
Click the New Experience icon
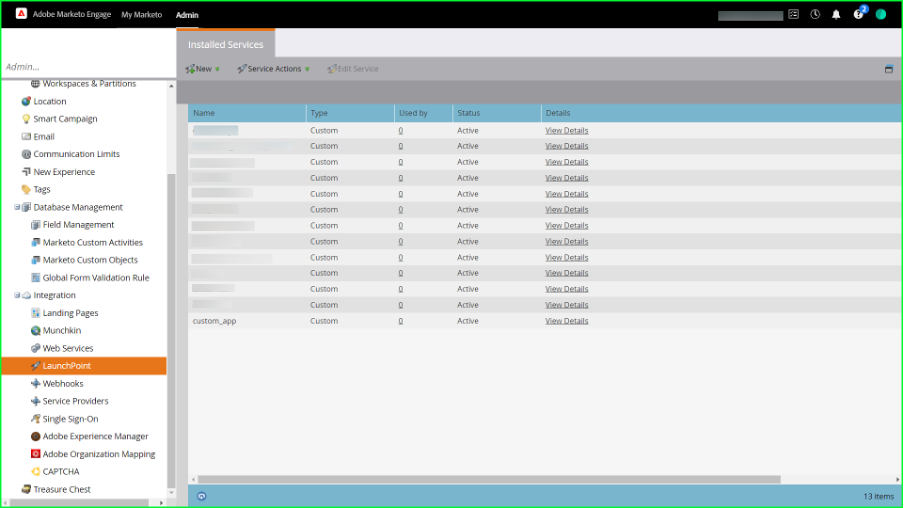tap(26, 172)
